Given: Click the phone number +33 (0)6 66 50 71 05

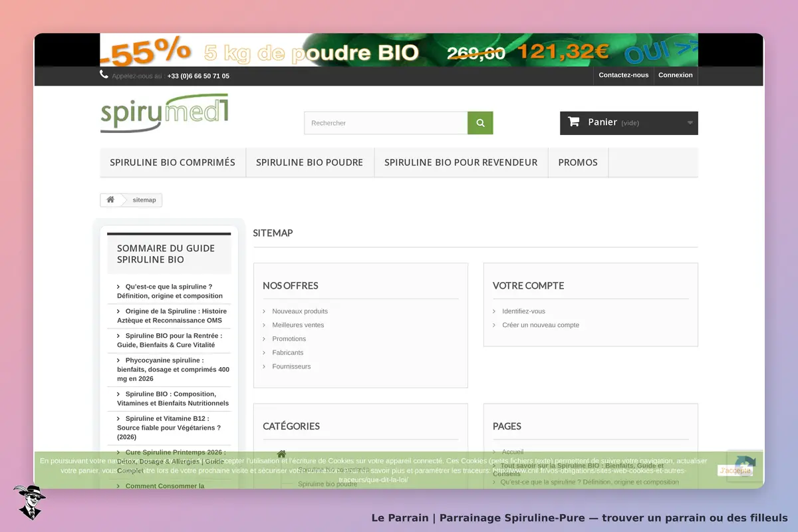Looking at the screenshot, I should tap(198, 76).
